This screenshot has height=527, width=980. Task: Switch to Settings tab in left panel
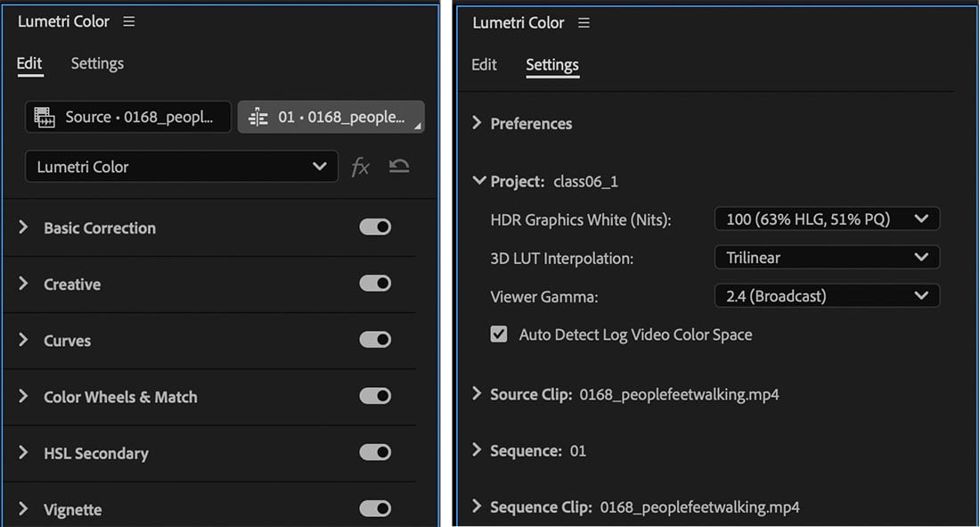97,64
